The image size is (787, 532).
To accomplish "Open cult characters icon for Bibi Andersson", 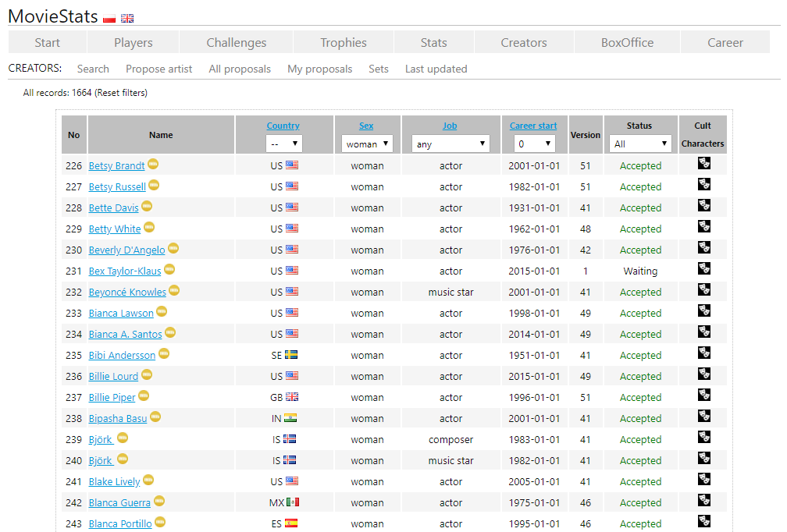I will tap(703, 353).
